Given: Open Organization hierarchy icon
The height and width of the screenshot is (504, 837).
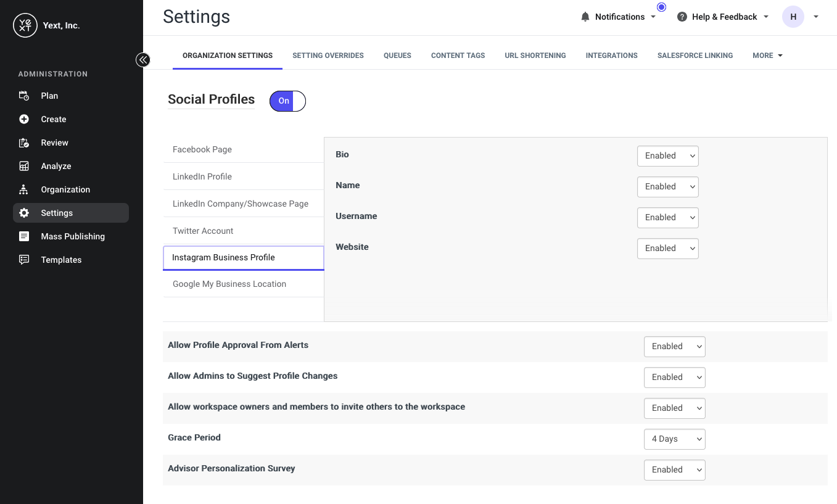Looking at the screenshot, I should pos(24,189).
